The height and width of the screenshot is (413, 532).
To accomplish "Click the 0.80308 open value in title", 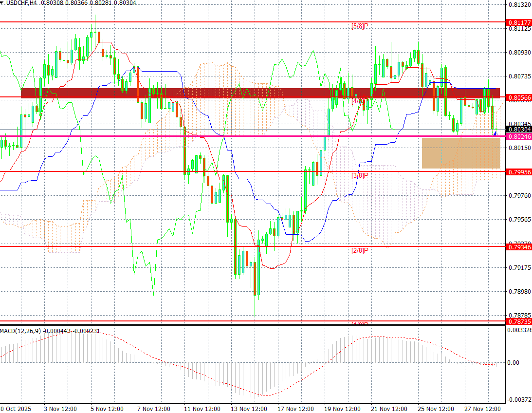I will click(52, 3).
